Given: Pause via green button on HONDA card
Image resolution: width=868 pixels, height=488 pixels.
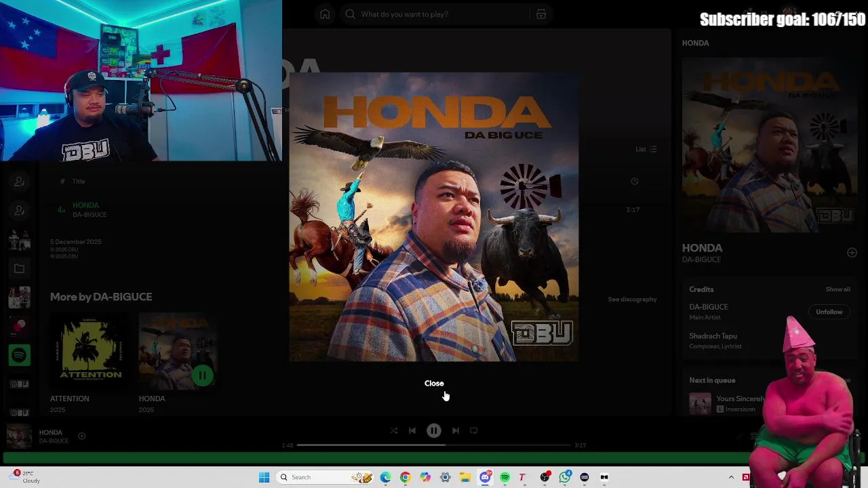Looking at the screenshot, I should pos(202,375).
